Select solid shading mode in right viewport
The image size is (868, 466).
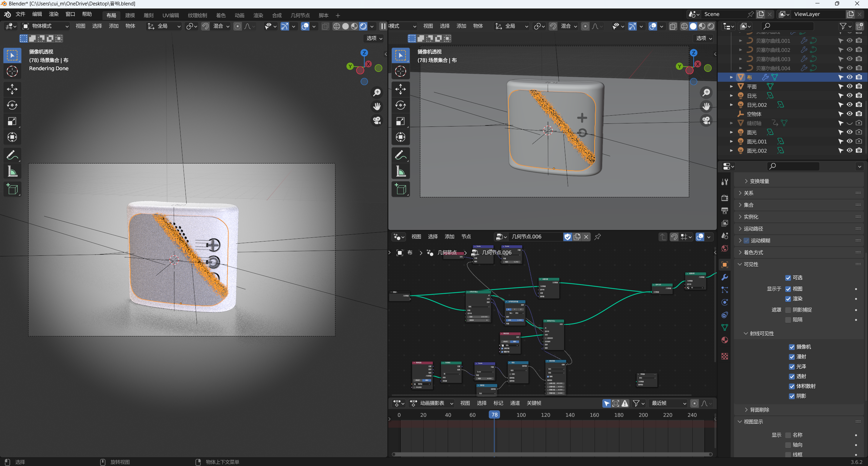693,26
